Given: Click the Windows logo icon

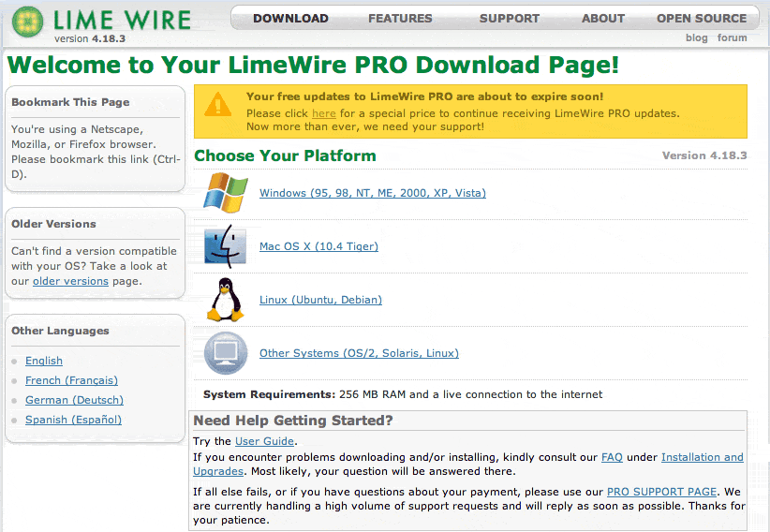Looking at the screenshot, I should tap(226, 193).
